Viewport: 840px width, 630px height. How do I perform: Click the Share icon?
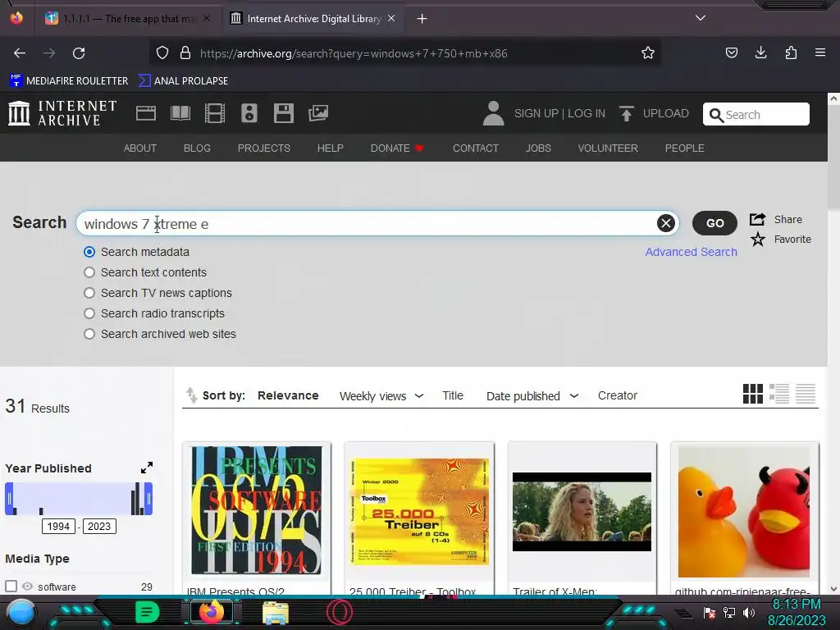coord(757,219)
